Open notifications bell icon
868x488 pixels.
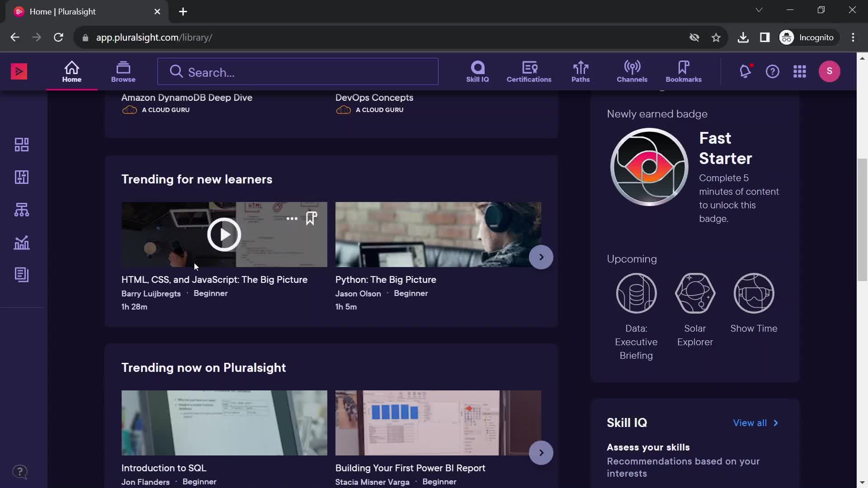(745, 71)
